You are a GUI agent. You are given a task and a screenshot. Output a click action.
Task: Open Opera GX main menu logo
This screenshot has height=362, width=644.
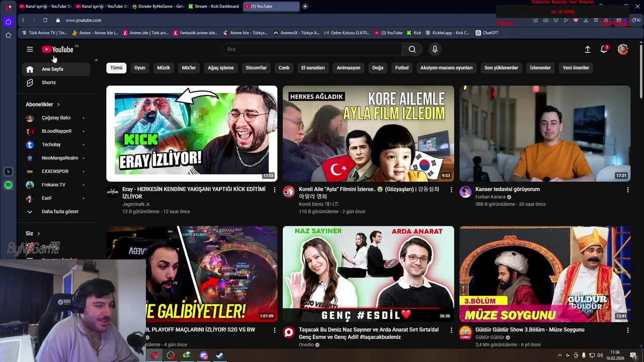coord(9,8)
